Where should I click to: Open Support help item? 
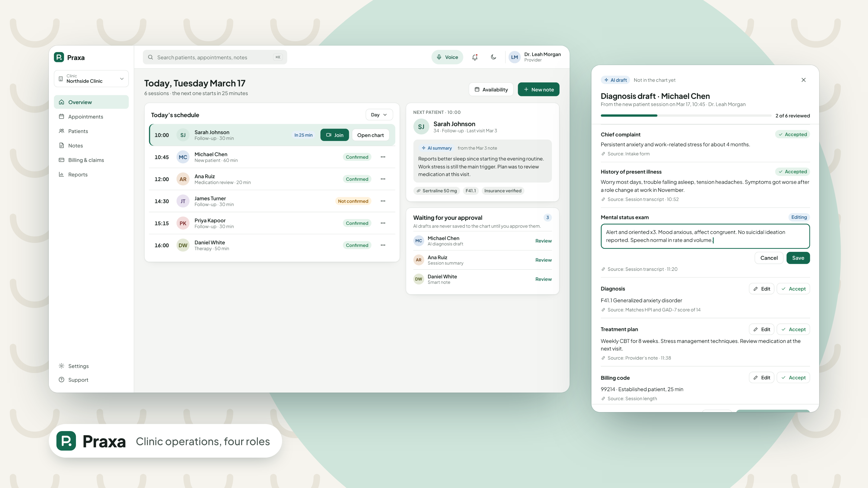(91, 380)
